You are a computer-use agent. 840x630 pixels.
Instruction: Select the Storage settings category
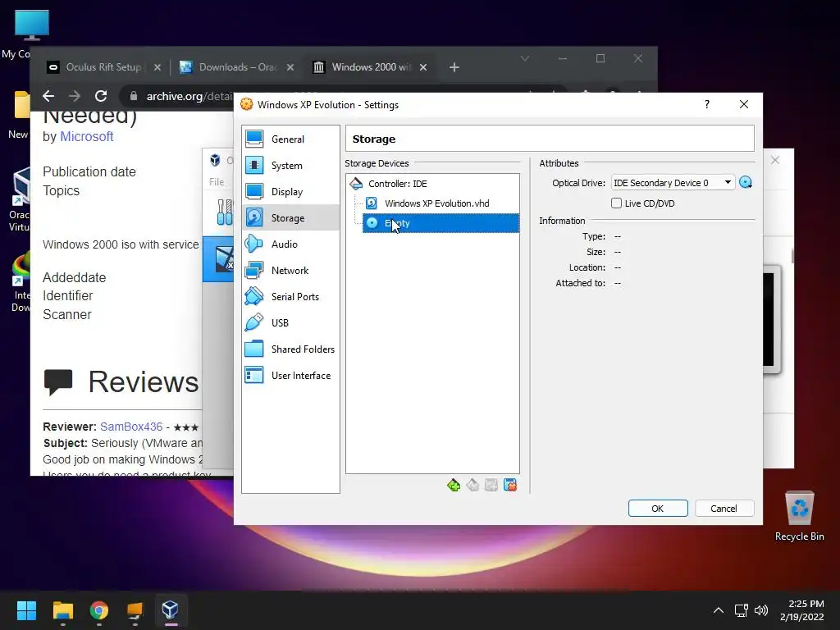click(290, 218)
